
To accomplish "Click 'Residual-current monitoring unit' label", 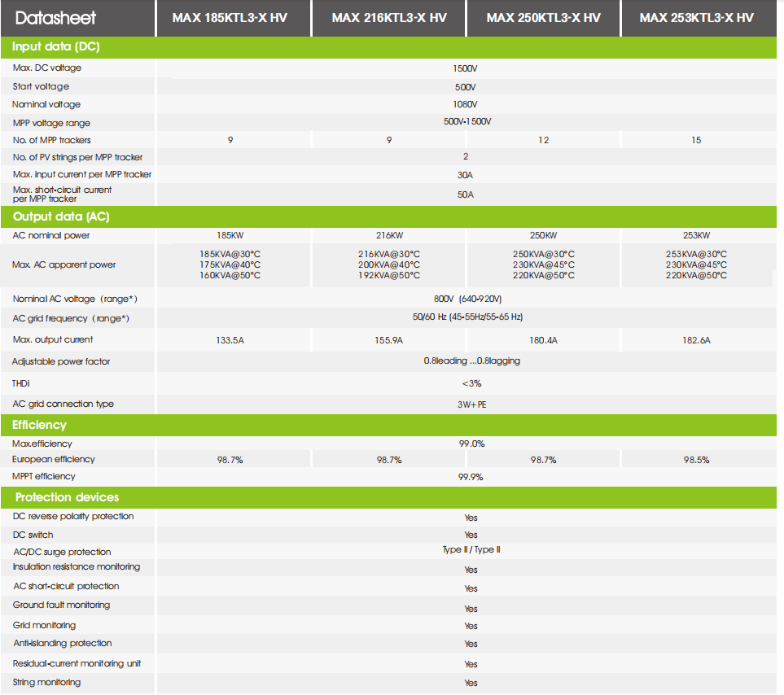I will [77, 663].
